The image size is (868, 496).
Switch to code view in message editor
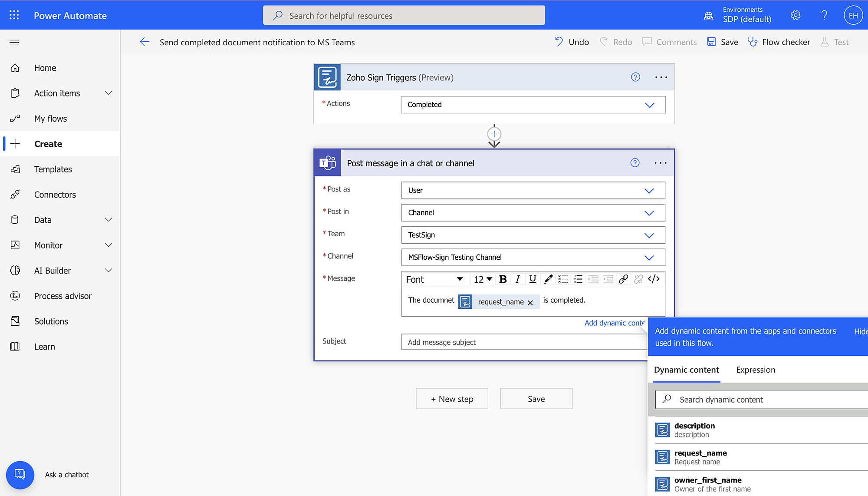[x=654, y=279]
